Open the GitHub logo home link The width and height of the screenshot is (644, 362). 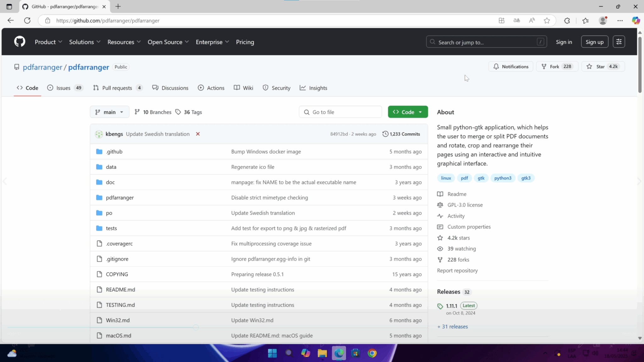click(19, 41)
